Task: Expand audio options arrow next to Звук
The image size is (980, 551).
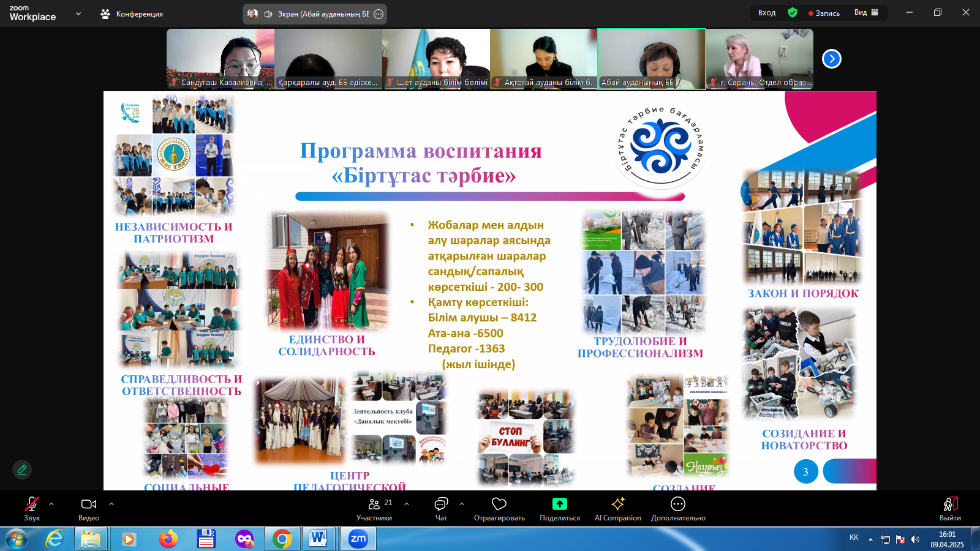Action: point(51,504)
